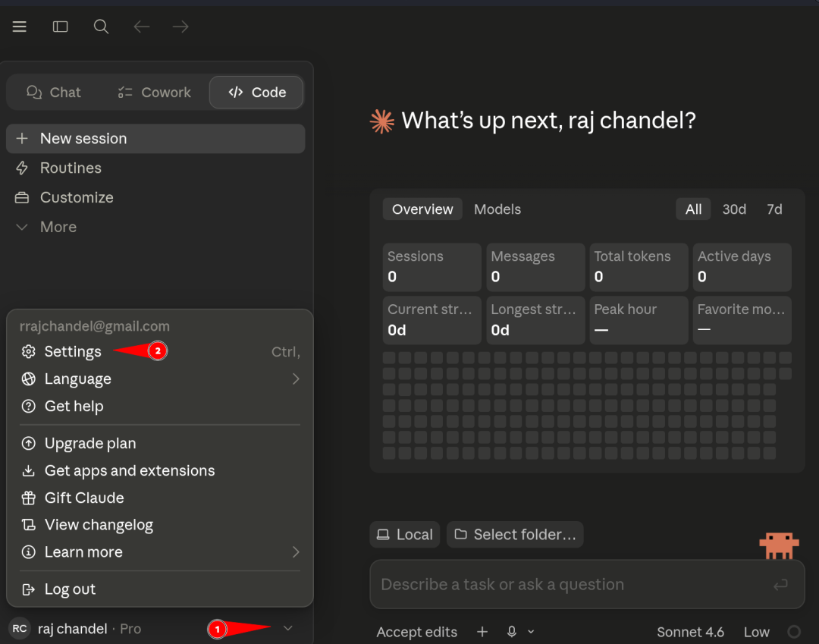Image resolution: width=819 pixels, height=644 pixels.
Task: Switch to the Cowork tab
Action: [x=154, y=93]
